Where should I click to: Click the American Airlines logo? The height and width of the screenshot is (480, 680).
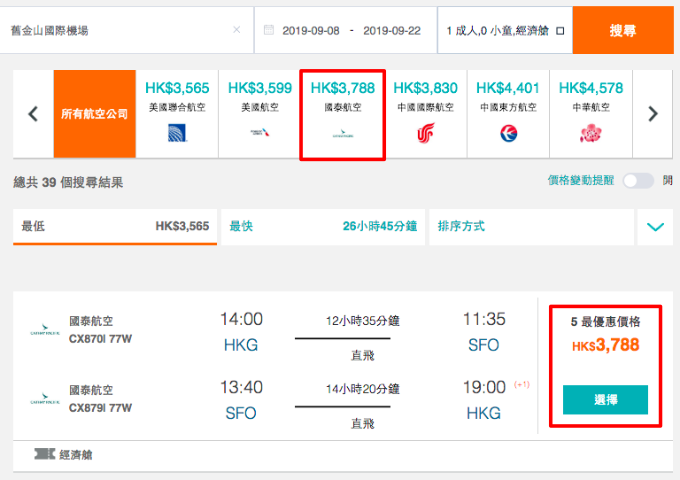(260, 132)
